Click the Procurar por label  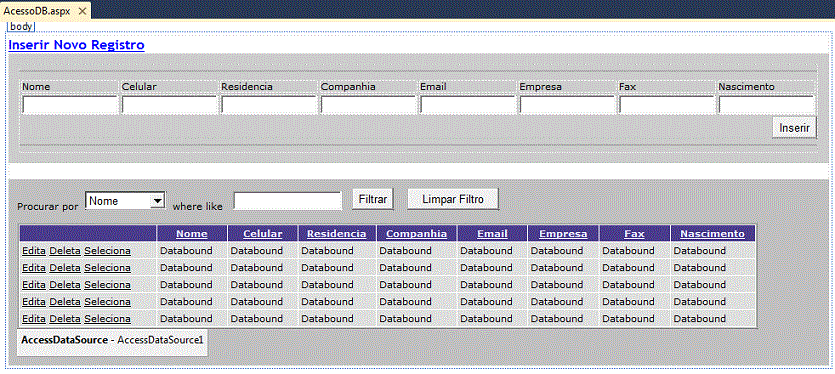coord(47,207)
